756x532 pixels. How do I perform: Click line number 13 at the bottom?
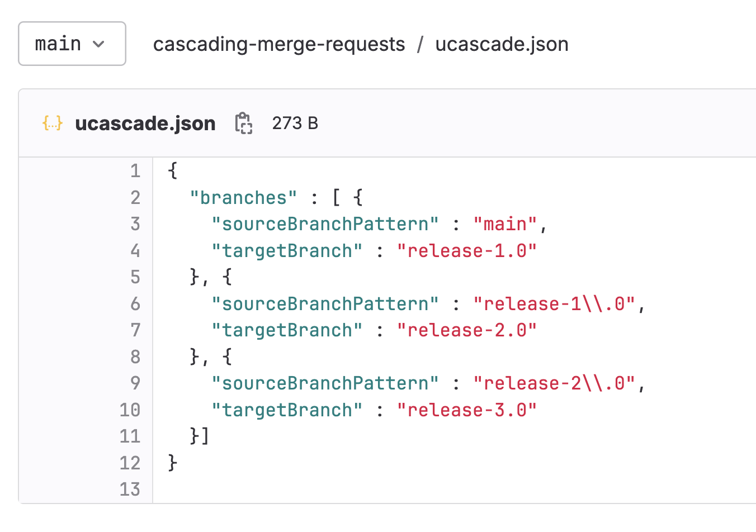[130, 489]
